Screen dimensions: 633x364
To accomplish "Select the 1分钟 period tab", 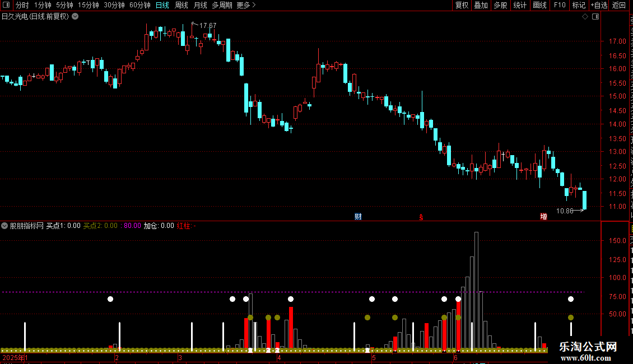I will tap(43, 5).
